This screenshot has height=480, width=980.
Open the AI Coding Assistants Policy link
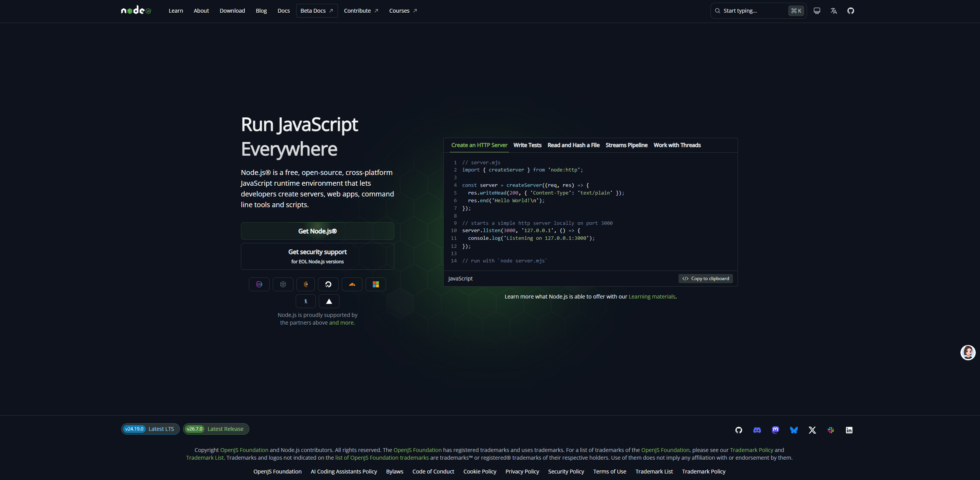tap(344, 472)
